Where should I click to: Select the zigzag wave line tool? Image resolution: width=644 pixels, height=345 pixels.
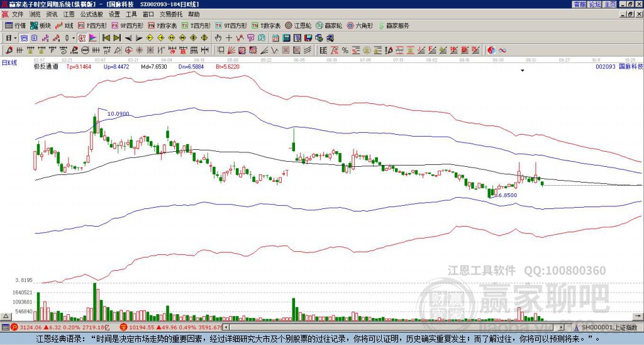pos(274,50)
